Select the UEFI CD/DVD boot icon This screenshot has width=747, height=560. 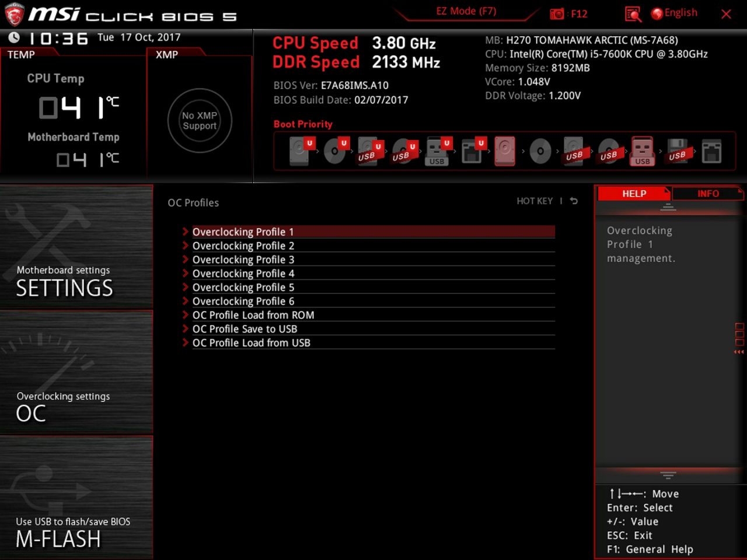tap(336, 151)
